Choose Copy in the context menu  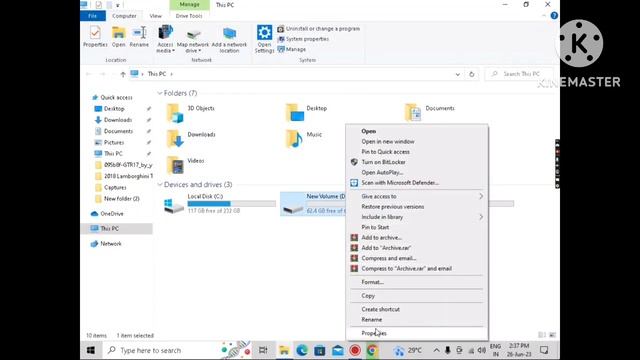tap(417, 296)
